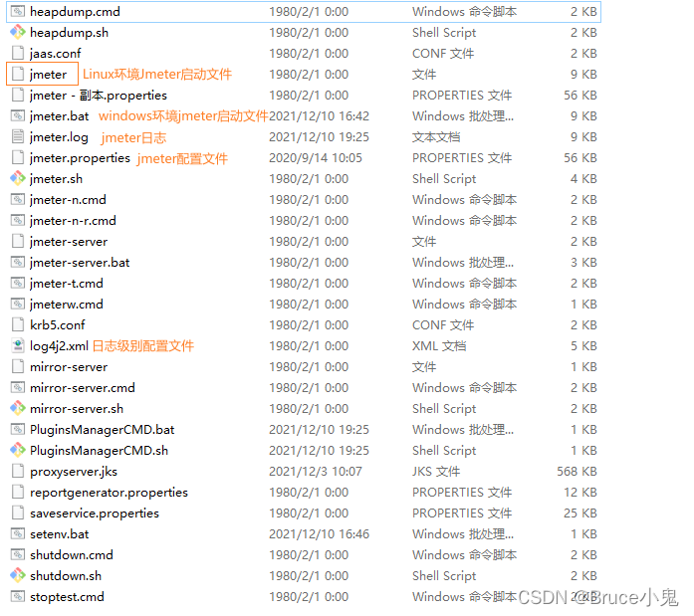Select the proxyserver.jks file name
Image resolution: width=694 pixels, height=616 pixels.
pos(74,472)
